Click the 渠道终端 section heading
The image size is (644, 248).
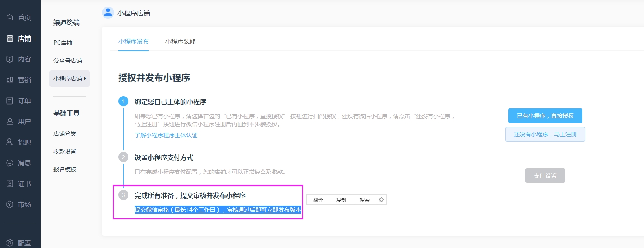point(66,22)
